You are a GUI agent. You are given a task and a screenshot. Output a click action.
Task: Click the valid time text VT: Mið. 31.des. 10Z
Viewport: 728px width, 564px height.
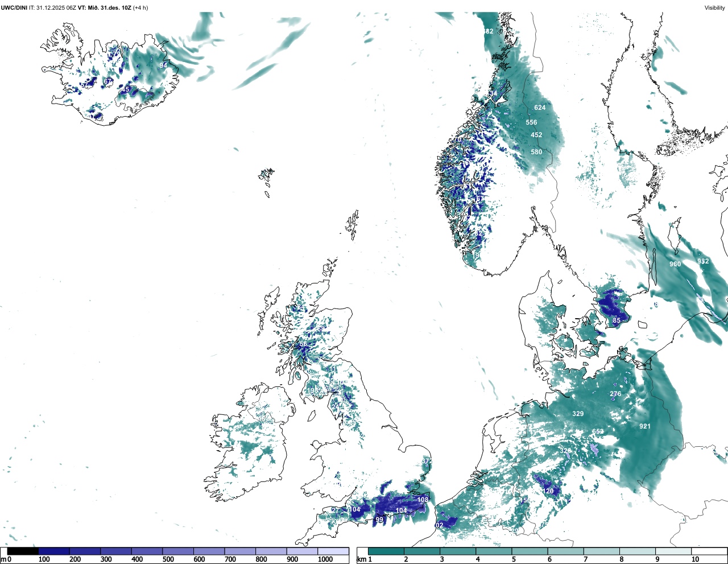[x=105, y=8]
